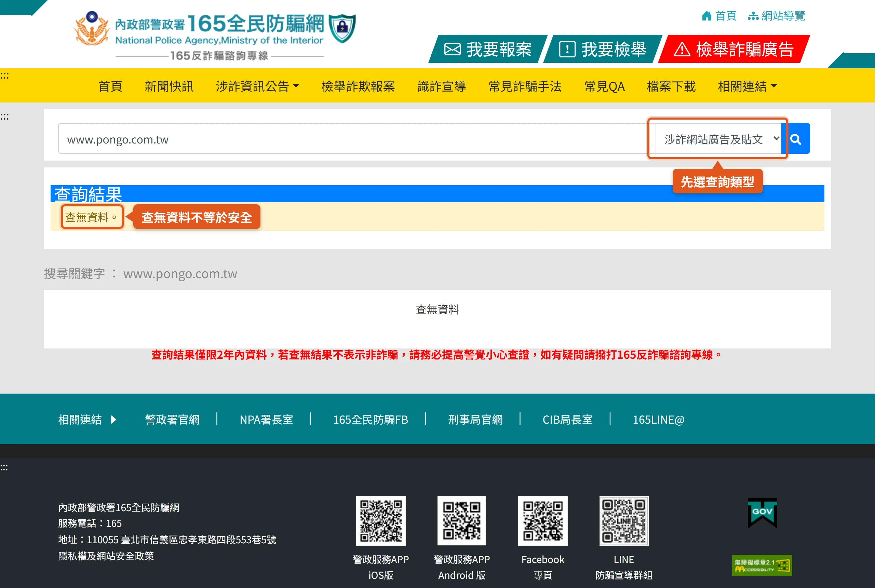Image resolution: width=875 pixels, height=588 pixels.
Task: Click the 警政服務APP Android版 QR code
Action: pyautogui.click(x=462, y=521)
